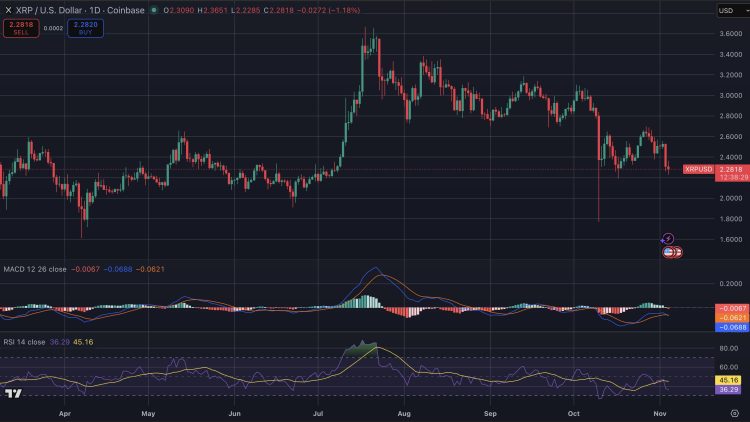Viewport: 750px width, 422px height.
Task: Click the May label on the time axis
Action: pyautogui.click(x=148, y=413)
